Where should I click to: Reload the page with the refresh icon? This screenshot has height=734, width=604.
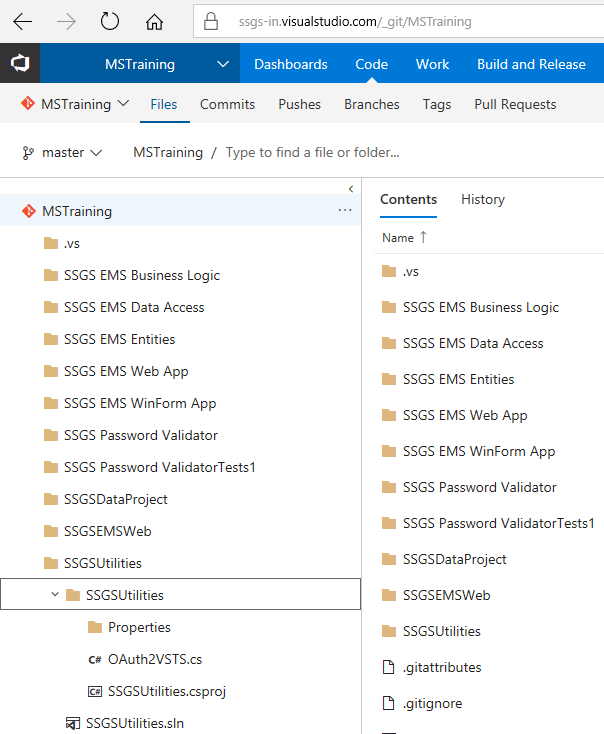[110, 21]
